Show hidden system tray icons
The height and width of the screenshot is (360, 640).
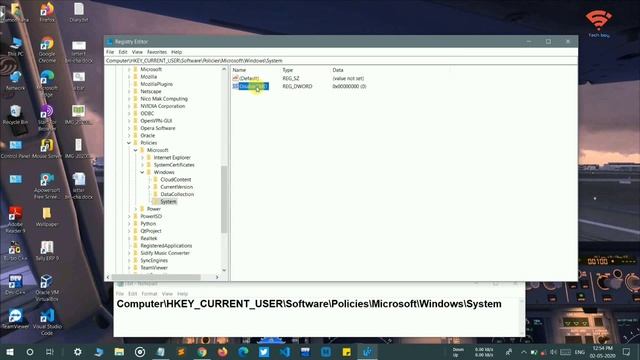point(524,352)
